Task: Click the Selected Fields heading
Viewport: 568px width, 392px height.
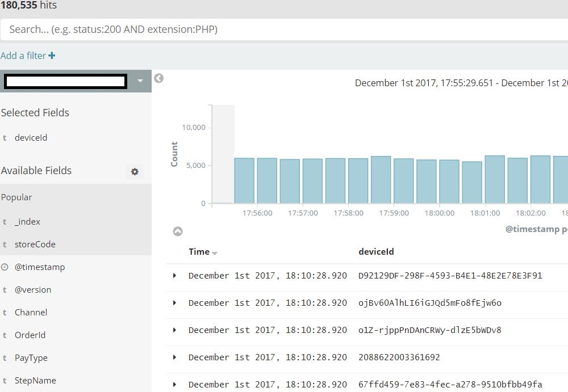Action: [35, 112]
